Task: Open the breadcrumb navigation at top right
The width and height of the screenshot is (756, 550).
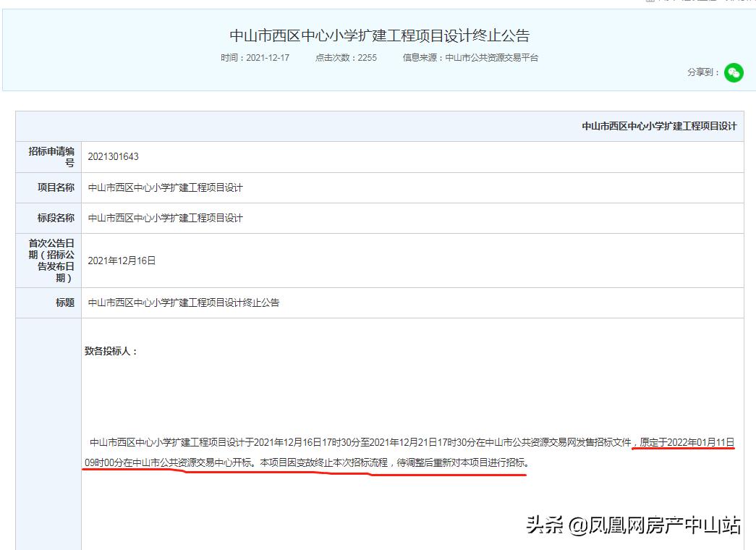Action: (695, 4)
